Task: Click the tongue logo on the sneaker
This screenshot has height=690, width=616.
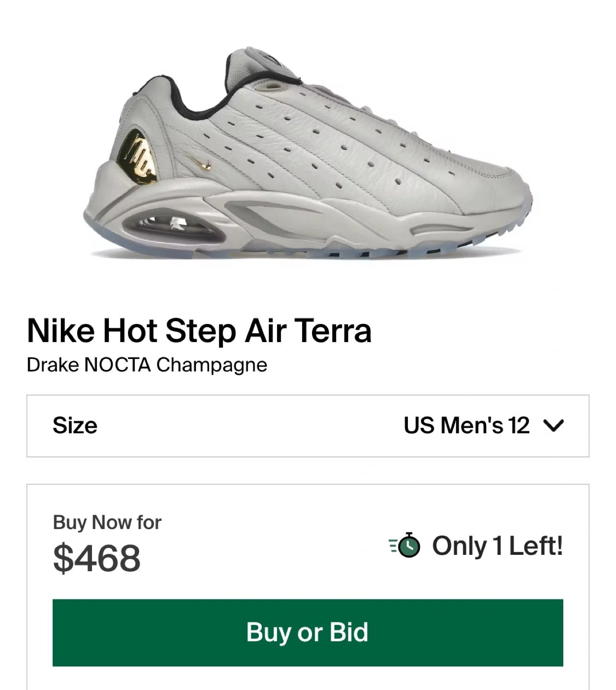Action: (x=274, y=59)
